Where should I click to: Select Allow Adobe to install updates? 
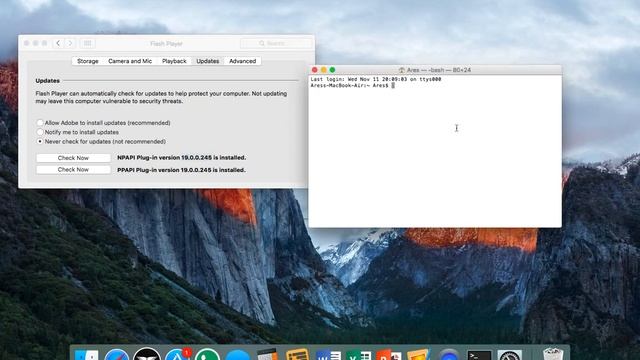pos(103,123)
